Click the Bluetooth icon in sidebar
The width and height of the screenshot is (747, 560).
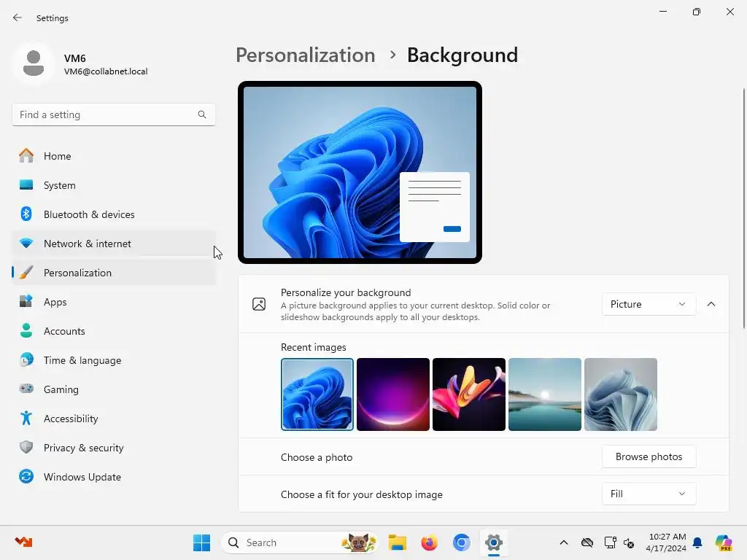pyautogui.click(x=26, y=214)
